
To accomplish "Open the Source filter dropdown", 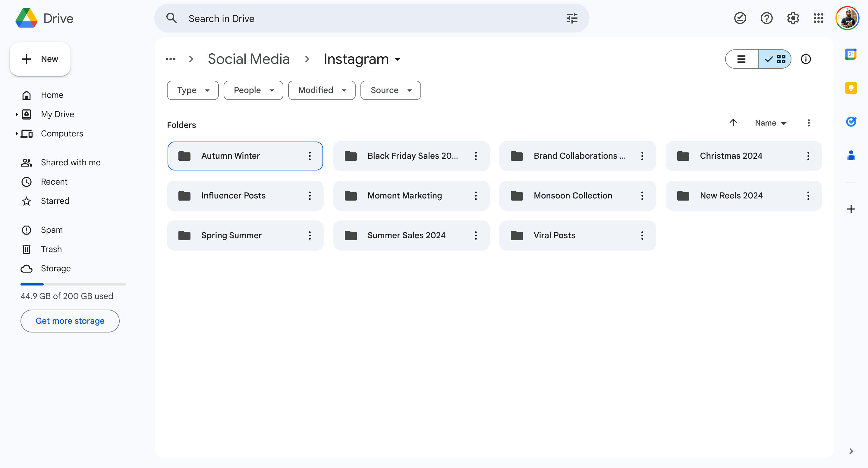I will point(391,90).
